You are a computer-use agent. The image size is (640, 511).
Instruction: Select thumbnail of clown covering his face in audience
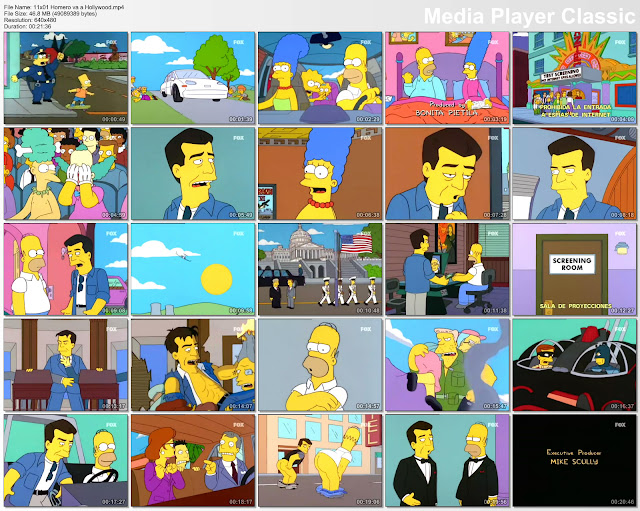(66, 173)
